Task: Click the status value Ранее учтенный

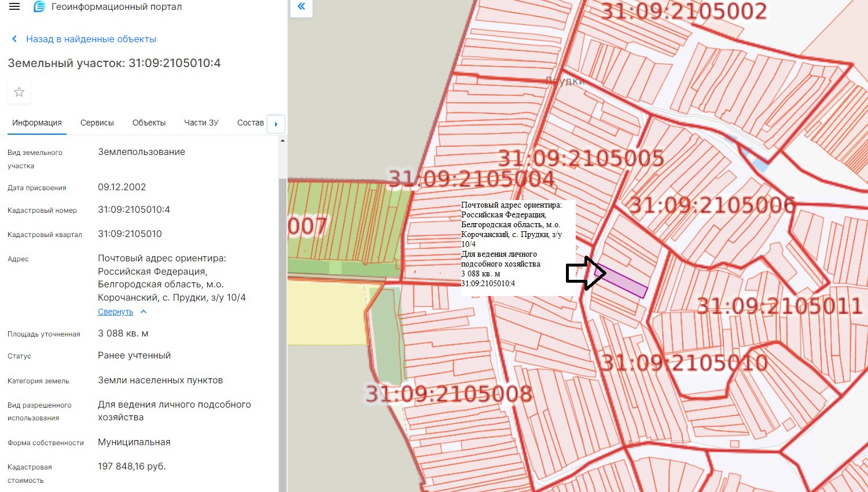Action: (134, 355)
